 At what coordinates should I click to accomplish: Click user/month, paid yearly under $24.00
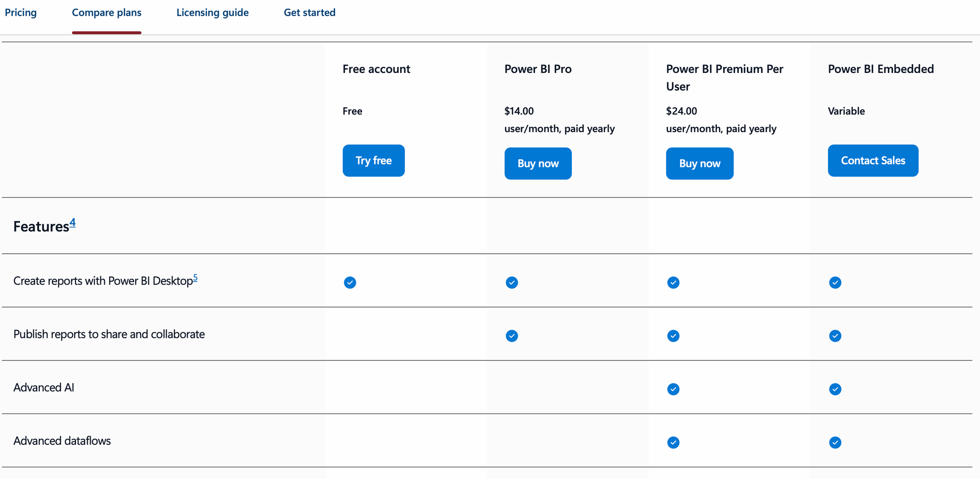(721, 129)
